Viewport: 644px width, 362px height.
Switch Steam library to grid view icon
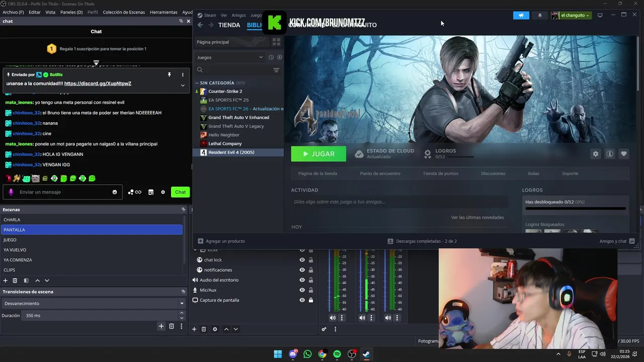click(276, 42)
